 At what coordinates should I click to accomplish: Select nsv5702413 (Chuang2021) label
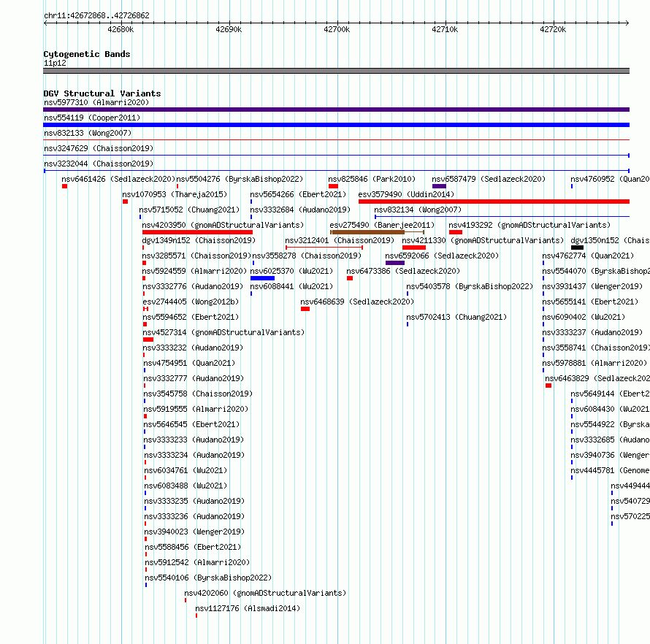tap(456, 317)
